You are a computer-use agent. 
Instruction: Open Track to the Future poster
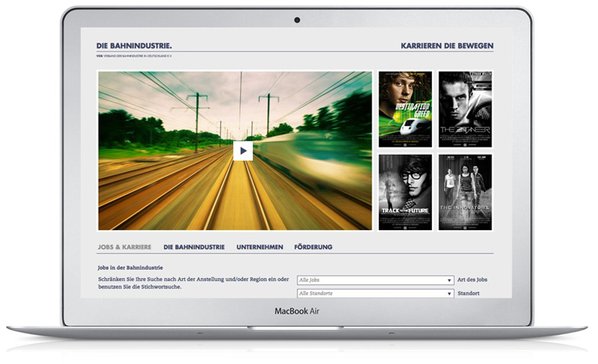(x=405, y=192)
